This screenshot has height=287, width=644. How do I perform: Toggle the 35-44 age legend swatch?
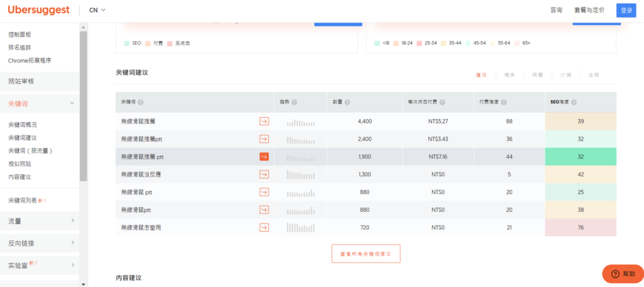click(x=443, y=43)
